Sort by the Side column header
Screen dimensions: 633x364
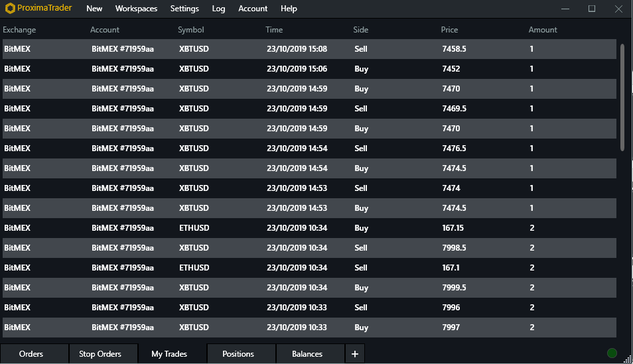pyautogui.click(x=360, y=29)
